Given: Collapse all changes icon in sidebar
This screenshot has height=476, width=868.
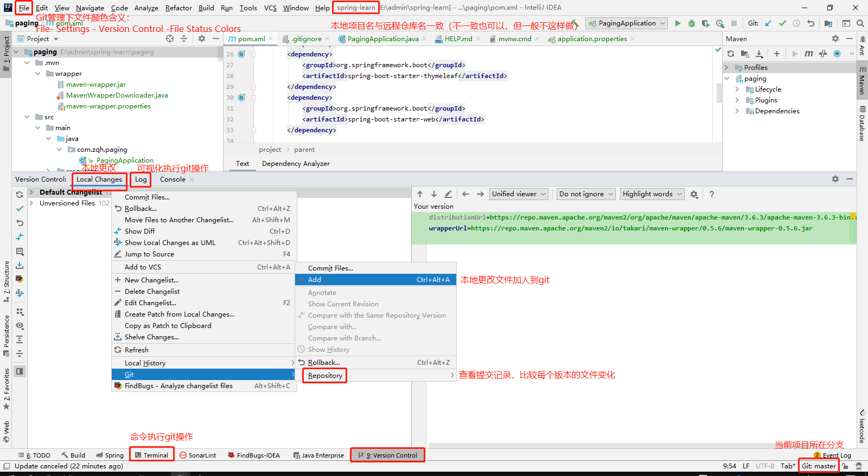Looking at the screenshot, I should tap(20, 353).
